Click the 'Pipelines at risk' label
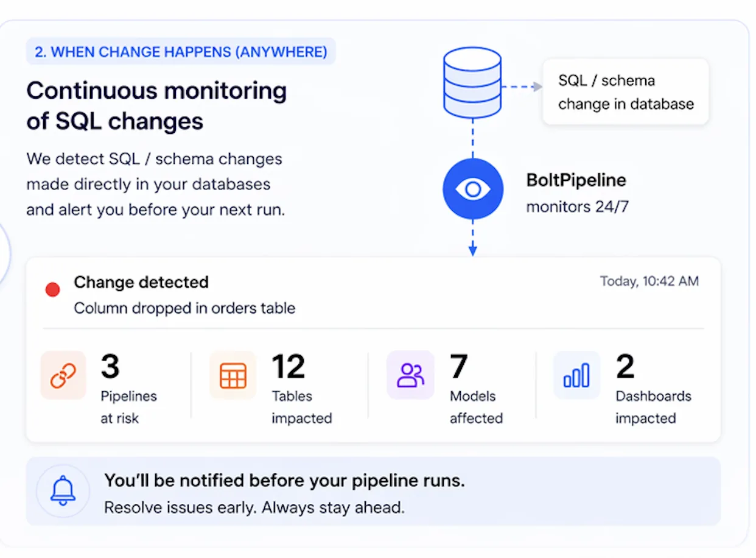756x558 pixels. pyautogui.click(x=128, y=407)
